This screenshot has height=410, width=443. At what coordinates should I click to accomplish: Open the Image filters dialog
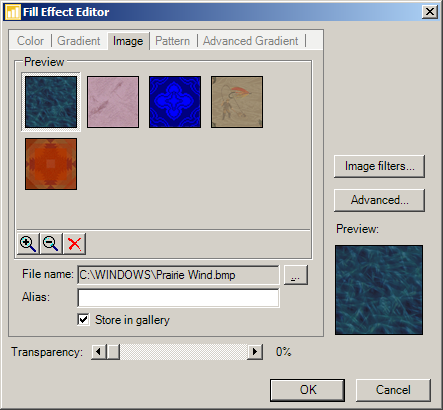point(379,166)
